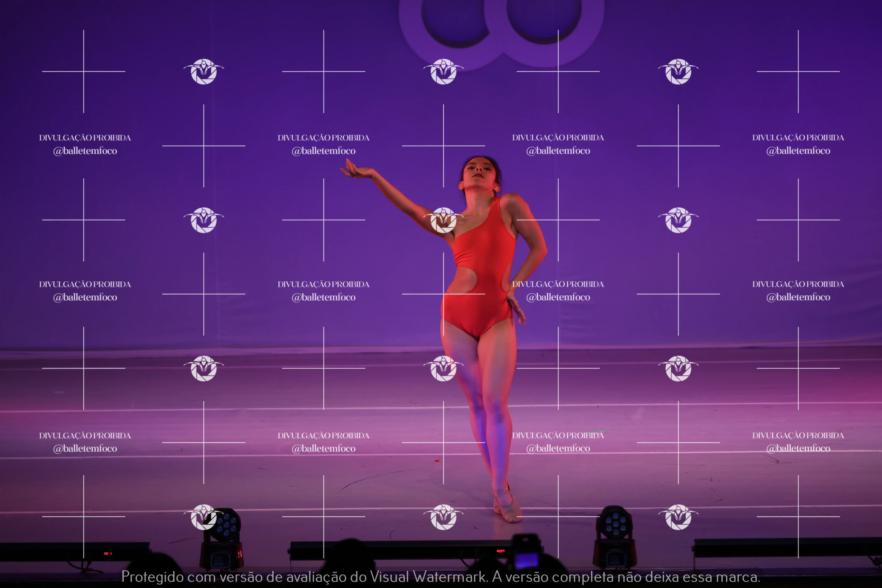The height and width of the screenshot is (588, 882).
Task: Click the words 'Visual Watermark' in the bottom caption
Action: coord(429,577)
